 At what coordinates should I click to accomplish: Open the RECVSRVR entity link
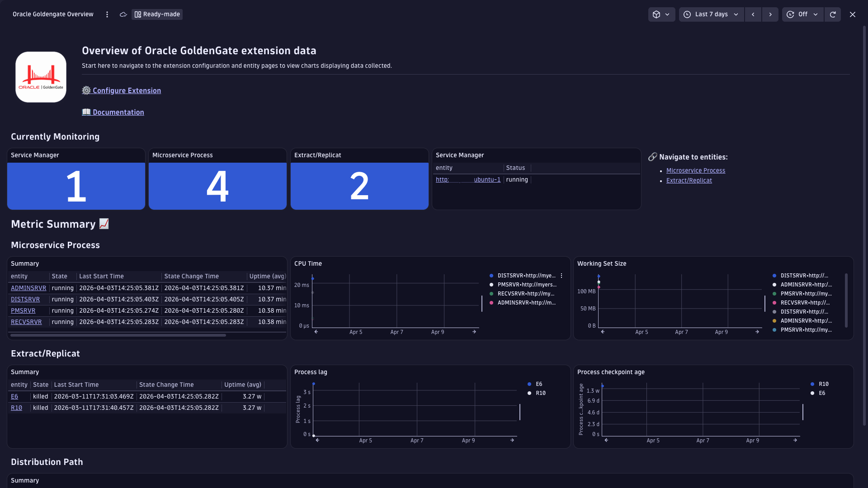(x=26, y=322)
